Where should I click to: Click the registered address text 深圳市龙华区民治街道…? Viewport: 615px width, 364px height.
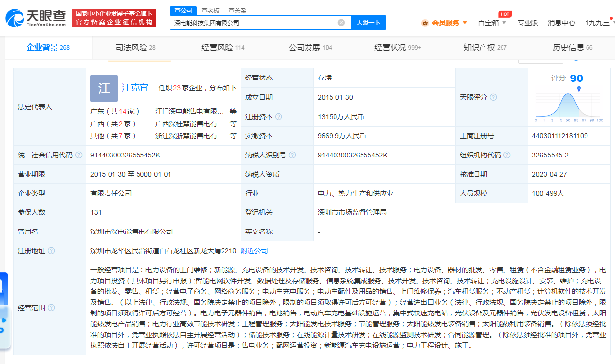(163, 251)
